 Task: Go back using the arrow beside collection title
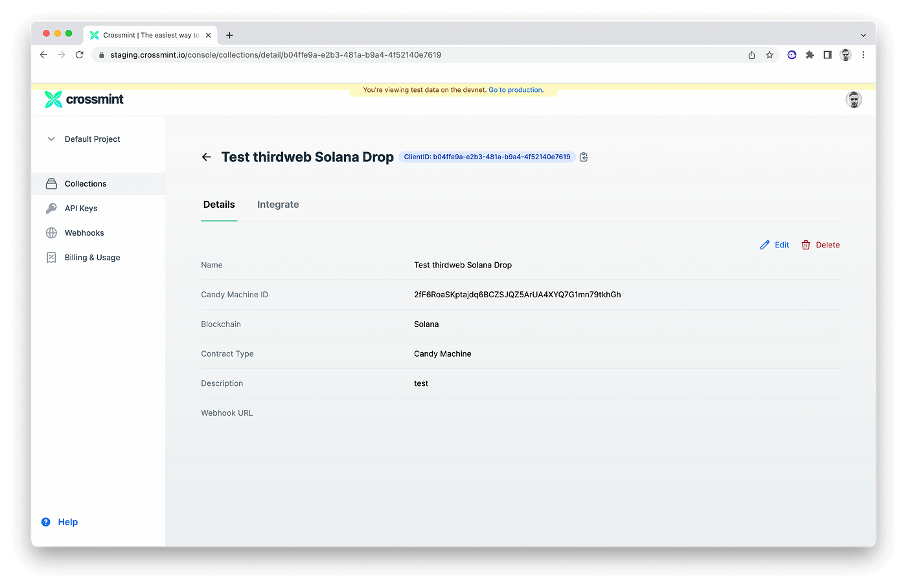pos(207,157)
